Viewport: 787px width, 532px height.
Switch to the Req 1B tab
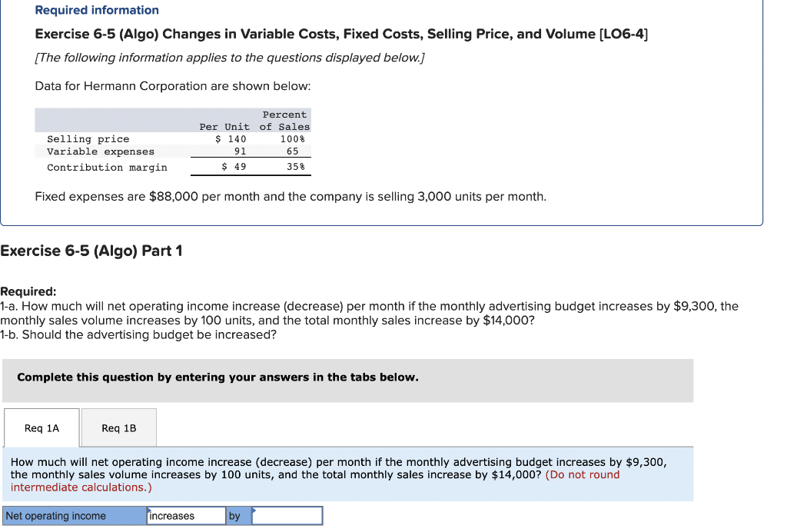[x=118, y=427]
